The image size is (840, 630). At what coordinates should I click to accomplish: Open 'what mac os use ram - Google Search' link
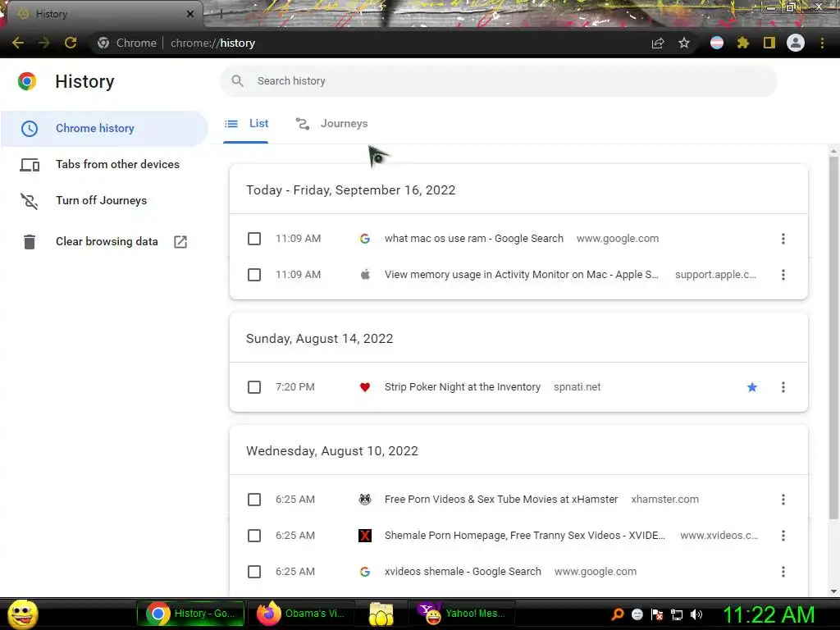pos(473,239)
